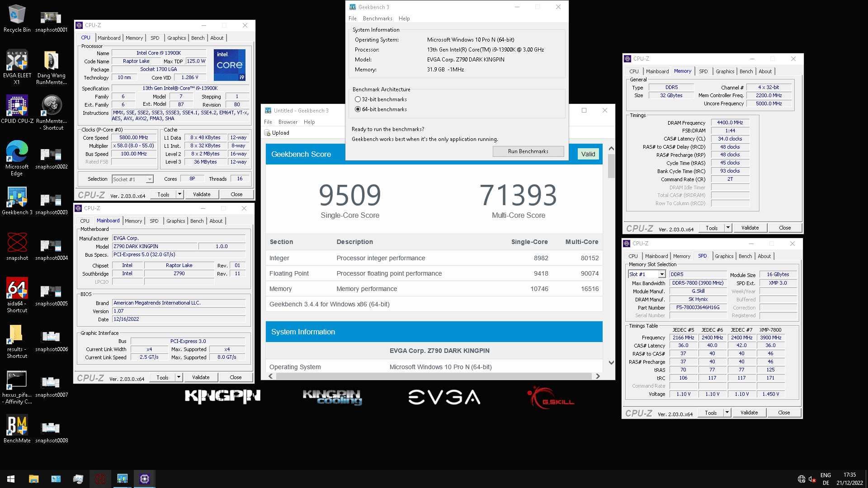Click scroll right arrow in results pane

point(598,376)
